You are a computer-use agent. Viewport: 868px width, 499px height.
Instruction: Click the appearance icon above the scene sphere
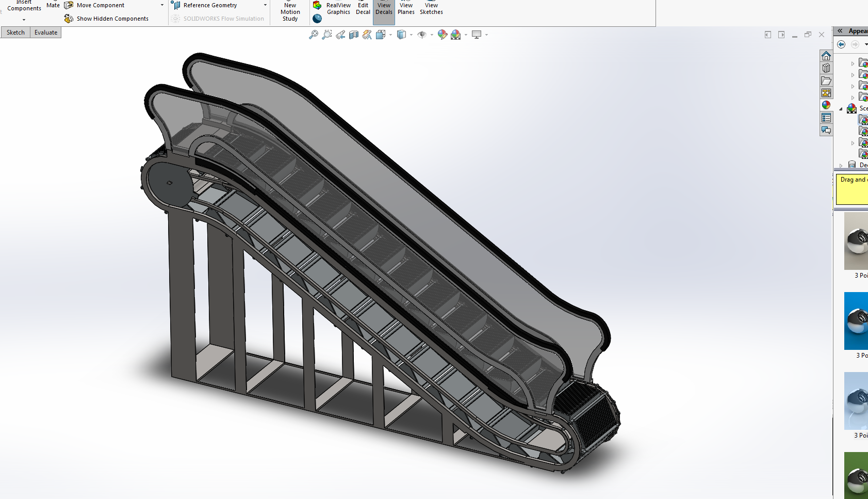coord(317,5)
